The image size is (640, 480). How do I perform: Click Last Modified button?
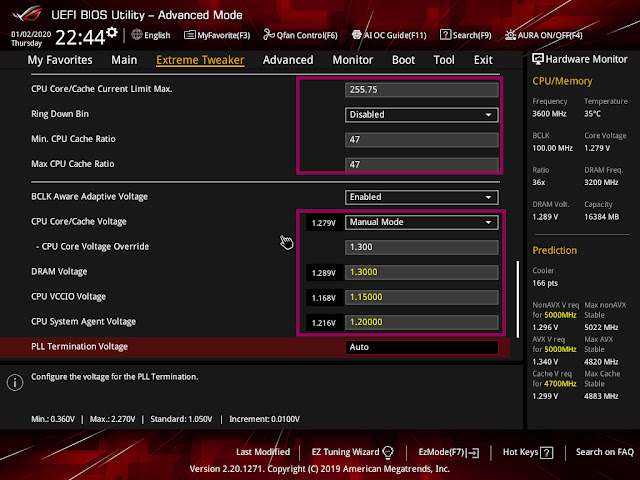pyautogui.click(x=263, y=452)
